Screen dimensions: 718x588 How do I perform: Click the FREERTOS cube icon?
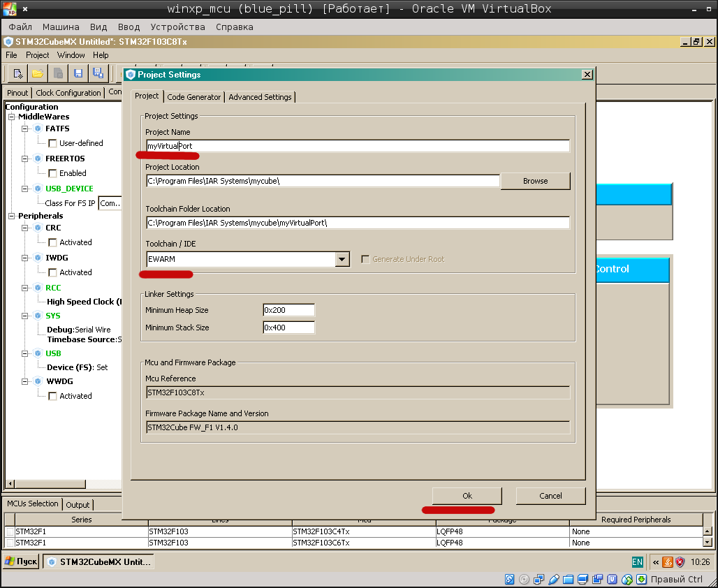coord(38,159)
